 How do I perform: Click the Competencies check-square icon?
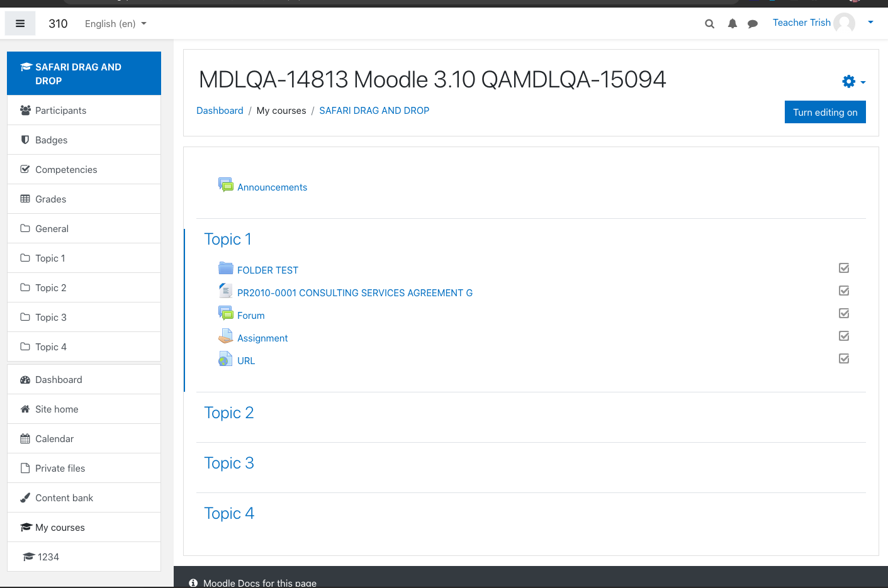[x=25, y=169]
